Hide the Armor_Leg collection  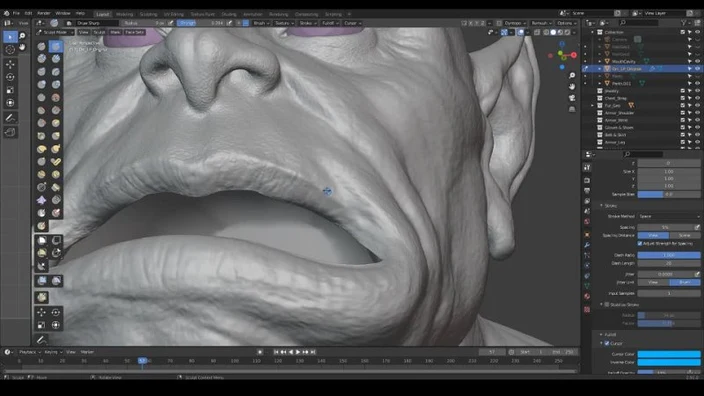[x=697, y=142]
